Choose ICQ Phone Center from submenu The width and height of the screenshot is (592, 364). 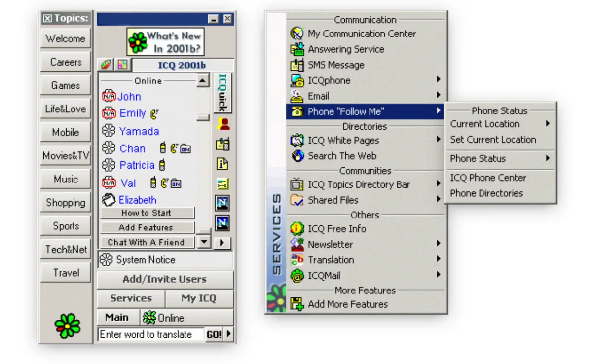coord(488,178)
